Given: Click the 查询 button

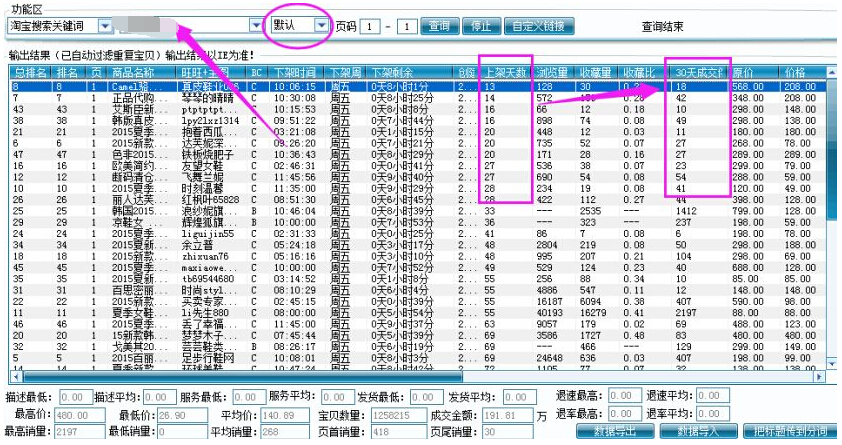Looking at the screenshot, I should click(439, 26).
